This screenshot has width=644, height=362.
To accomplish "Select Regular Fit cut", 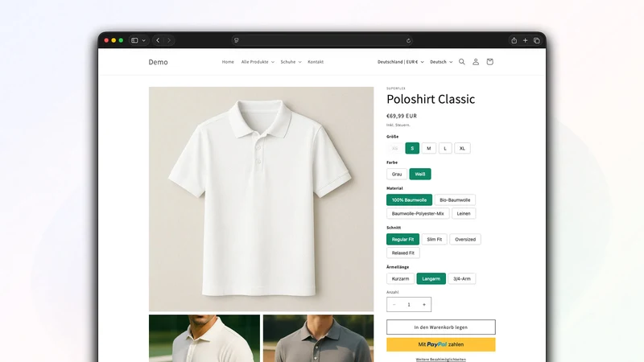I will 403,239.
